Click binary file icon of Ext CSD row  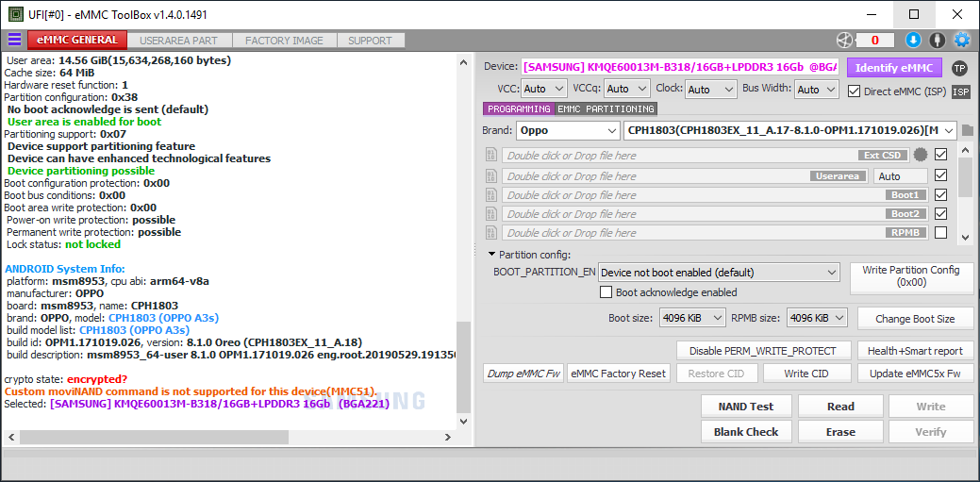[x=491, y=155]
